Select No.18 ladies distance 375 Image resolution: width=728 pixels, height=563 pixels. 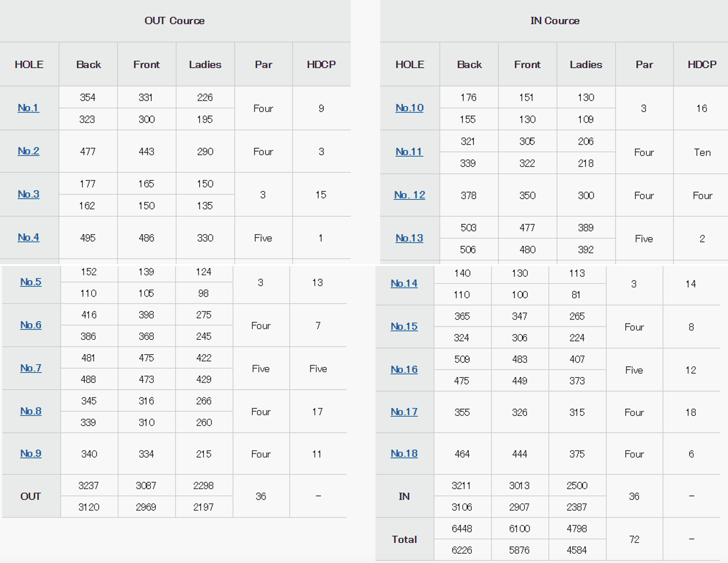pos(577,454)
